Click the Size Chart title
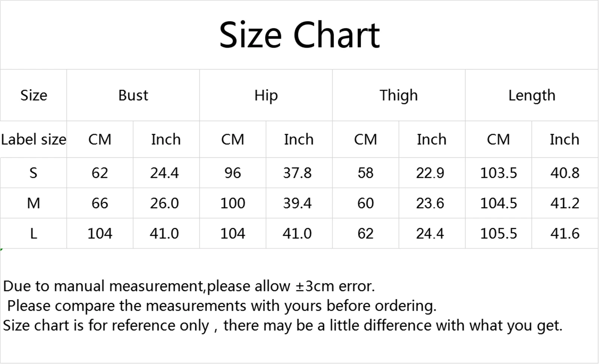Image resolution: width=599 pixels, height=364 pixels. tap(299, 35)
